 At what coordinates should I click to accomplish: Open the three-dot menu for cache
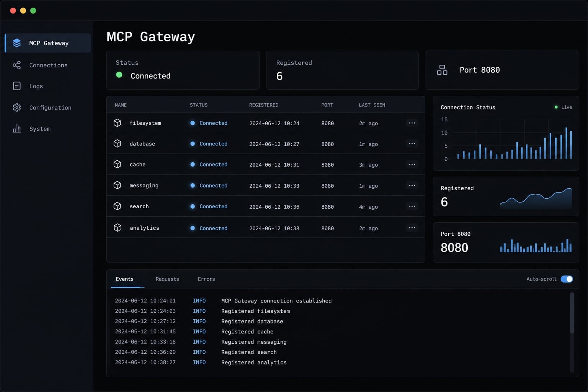click(x=412, y=164)
